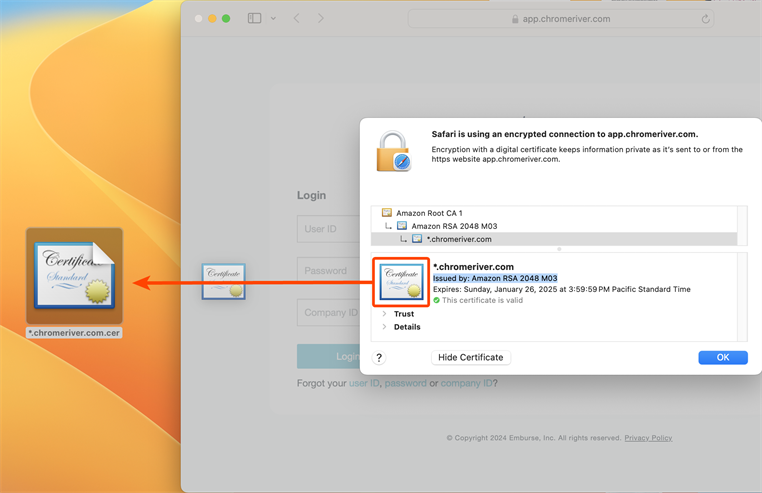The image size is (762, 493).
Task: Open the forgot company ID link
Action: [467, 383]
